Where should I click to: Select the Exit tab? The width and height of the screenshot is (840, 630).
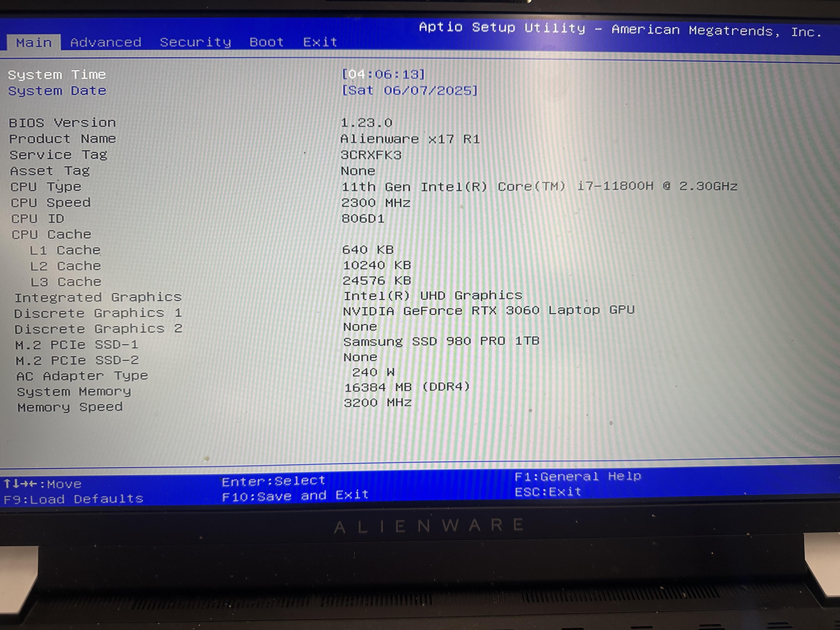coord(320,42)
